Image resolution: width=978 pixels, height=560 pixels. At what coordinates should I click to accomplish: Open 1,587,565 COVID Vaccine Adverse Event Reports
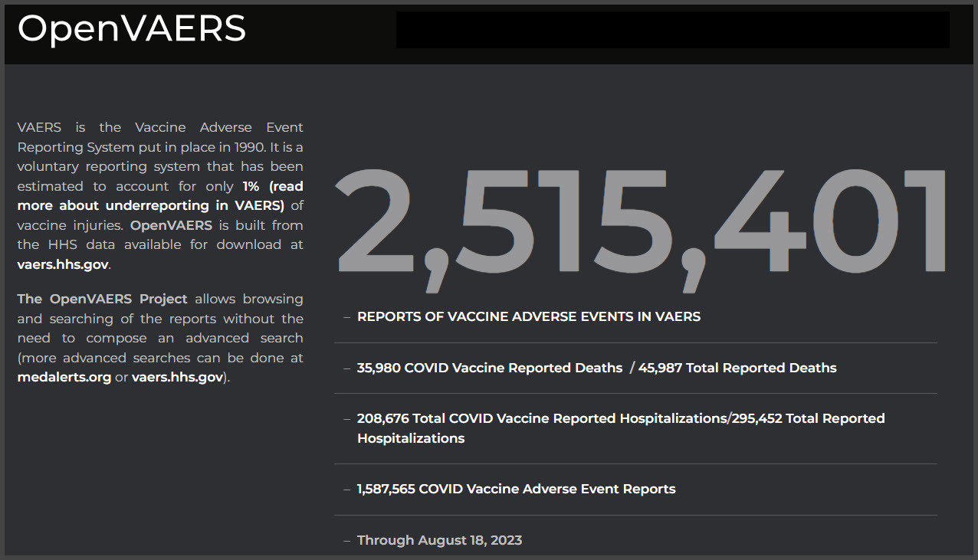click(516, 489)
